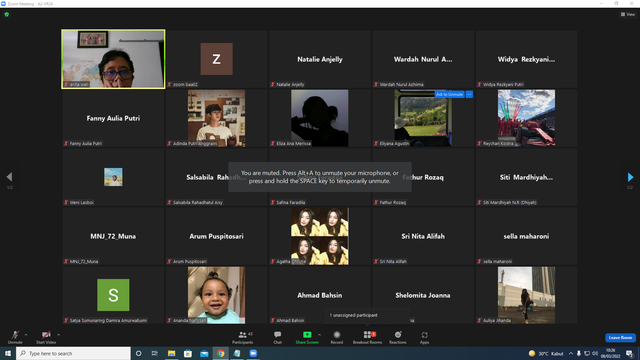
Task: Select Weni Lasboi's small picture
Action: (113, 177)
